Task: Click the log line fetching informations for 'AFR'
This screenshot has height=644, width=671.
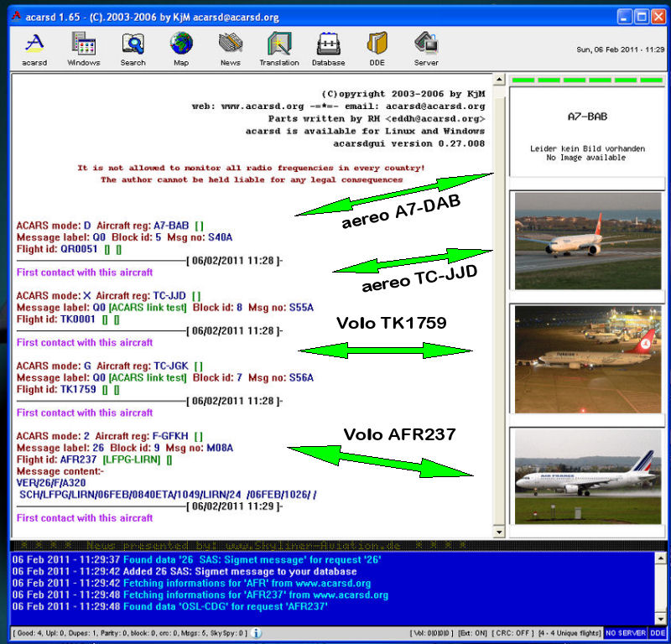Action: 191,584
